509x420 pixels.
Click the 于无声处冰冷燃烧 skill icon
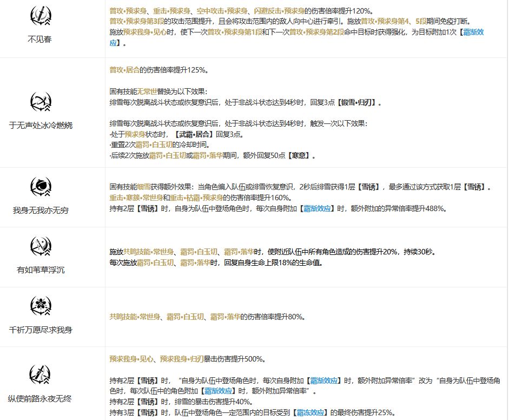(41, 102)
